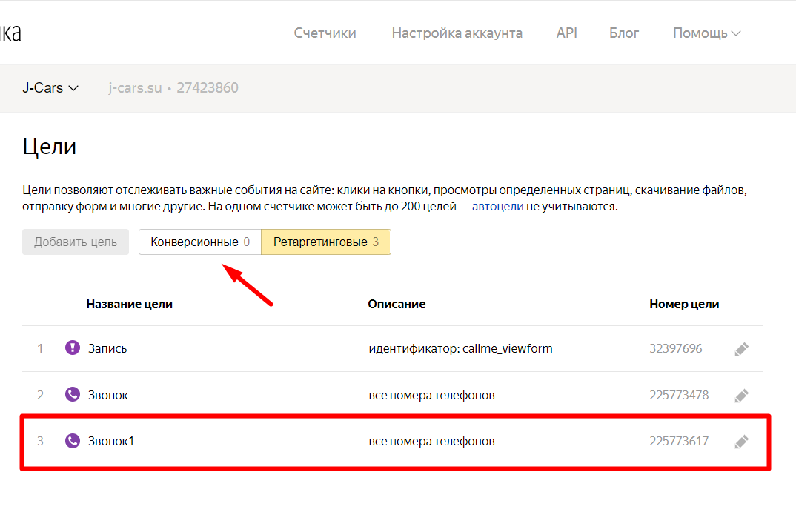Click the phone icon beside Звонок1
Viewport: 796px width, 532px height.
tap(73, 441)
